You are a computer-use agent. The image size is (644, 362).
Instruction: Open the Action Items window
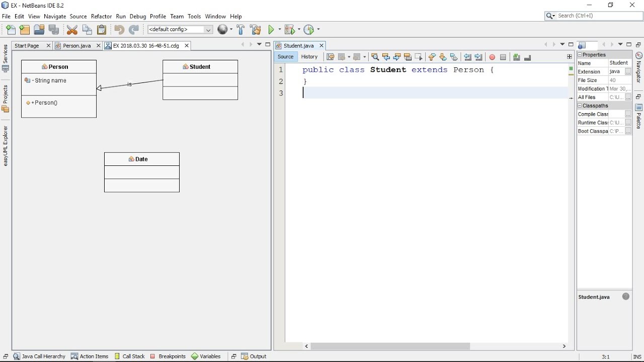(x=90, y=356)
